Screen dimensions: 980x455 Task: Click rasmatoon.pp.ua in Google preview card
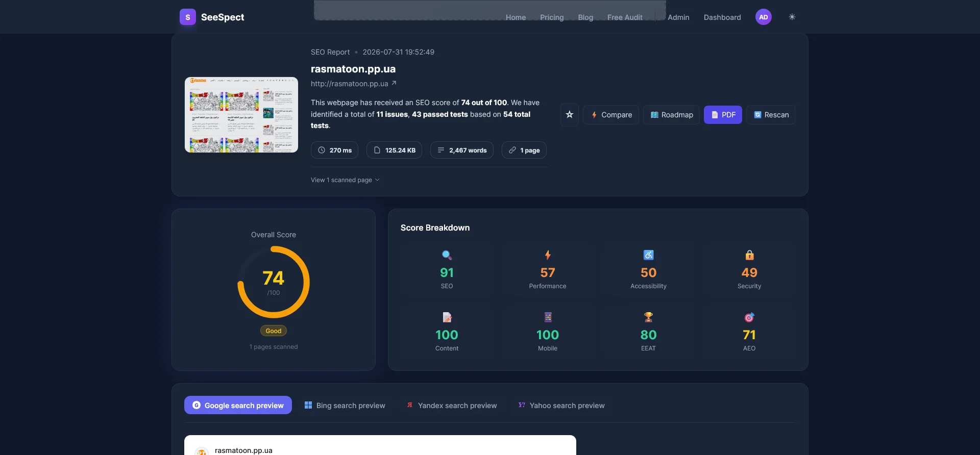point(243,450)
